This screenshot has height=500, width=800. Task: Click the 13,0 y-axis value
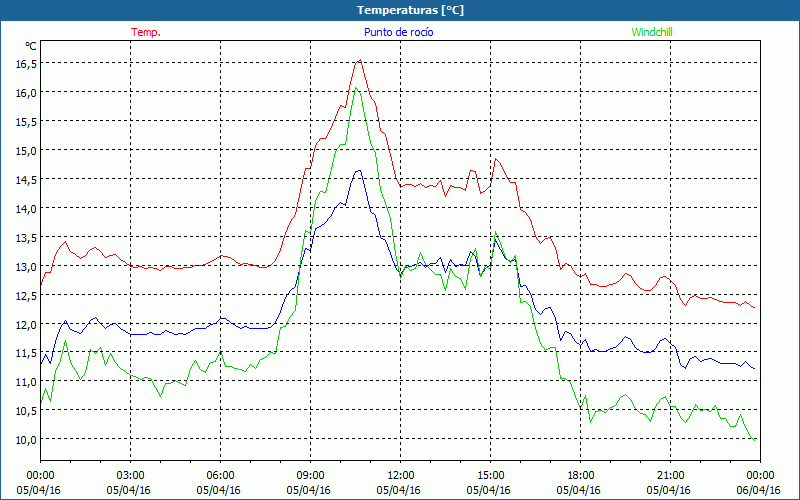[x=28, y=266]
